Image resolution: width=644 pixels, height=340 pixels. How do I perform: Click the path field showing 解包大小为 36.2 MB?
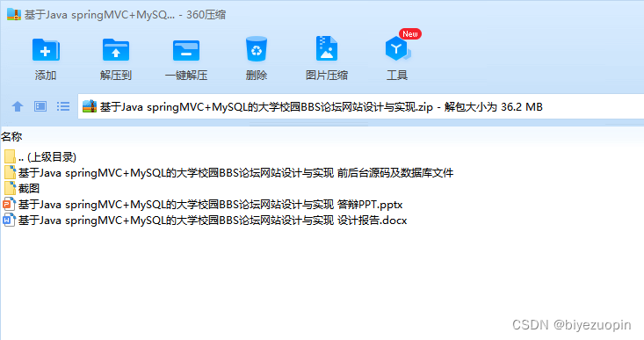(x=360, y=107)
